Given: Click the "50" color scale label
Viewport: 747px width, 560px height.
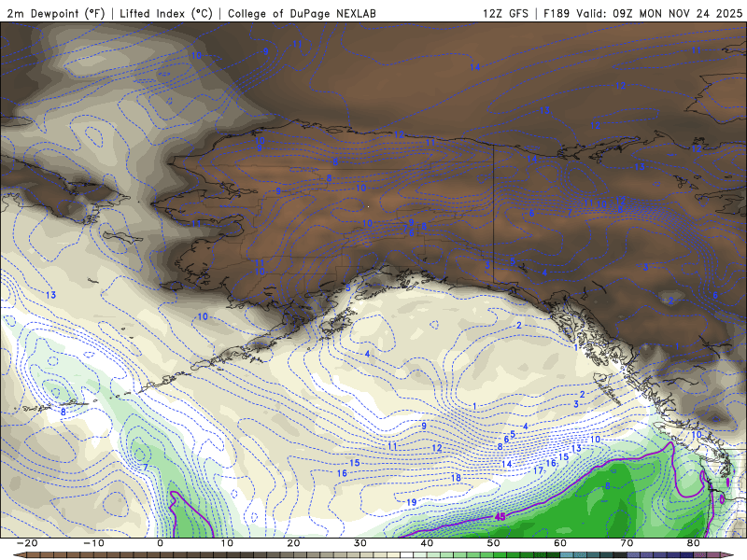Looking at the screenshot, I should tap(494, 543).
